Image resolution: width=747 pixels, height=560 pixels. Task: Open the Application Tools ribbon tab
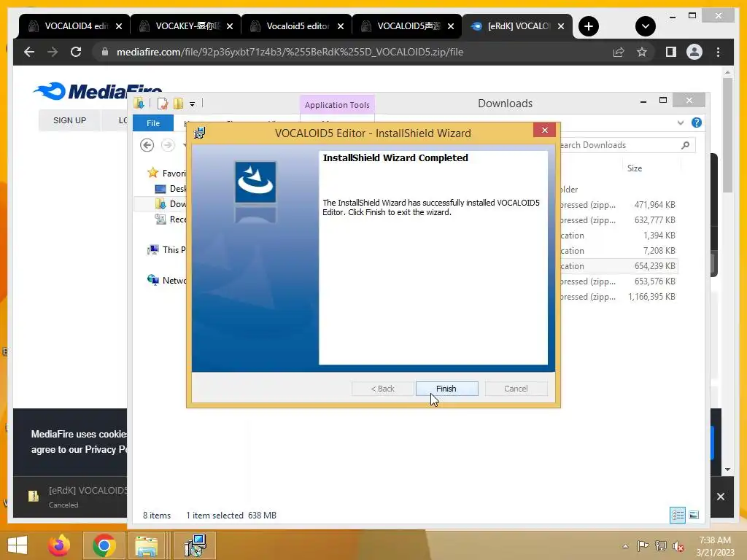pyautogui.click(x=337, y=105)
